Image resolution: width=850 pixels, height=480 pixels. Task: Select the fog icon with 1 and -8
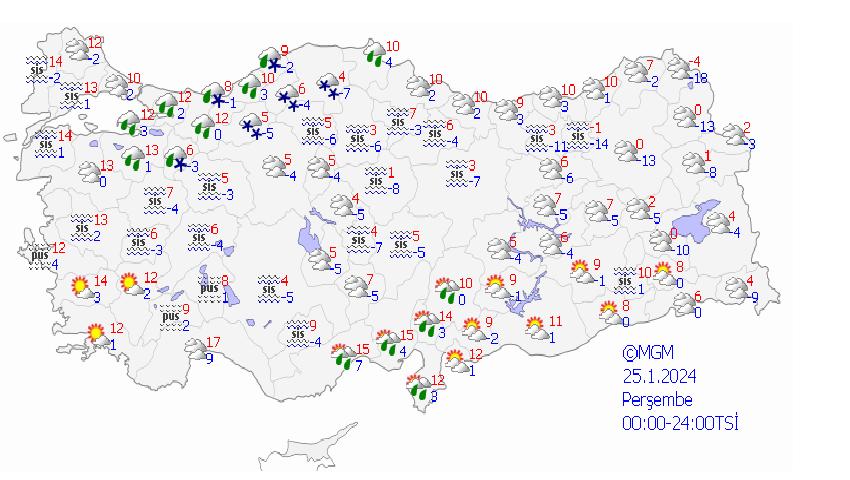point(376,181)
